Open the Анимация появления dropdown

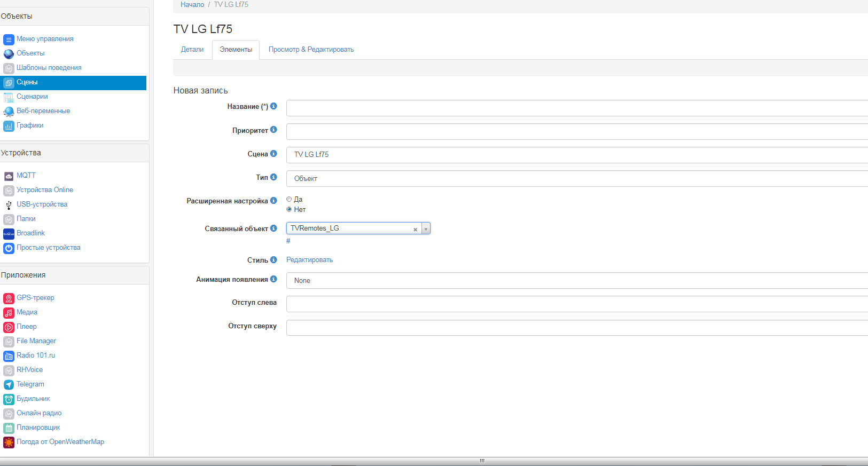tap(577, 280)
